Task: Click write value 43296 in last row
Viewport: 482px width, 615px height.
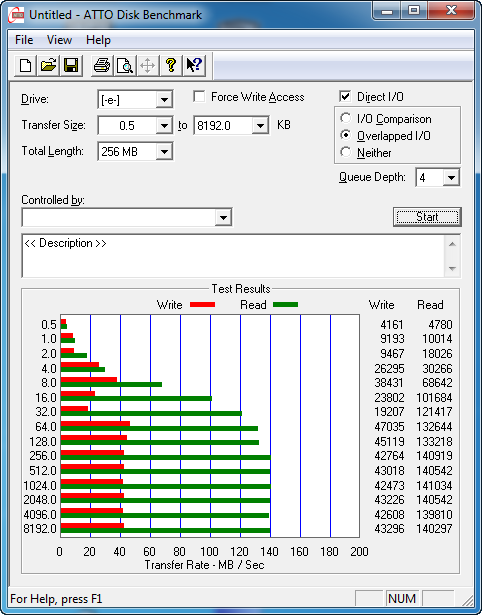Action: pos(389,529)
